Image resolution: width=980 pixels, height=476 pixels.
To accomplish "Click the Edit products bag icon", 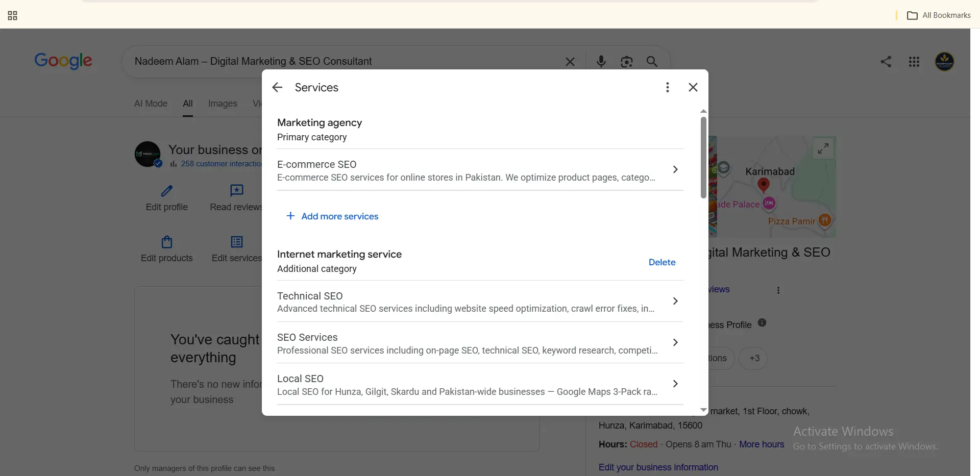I will point(167,241).
